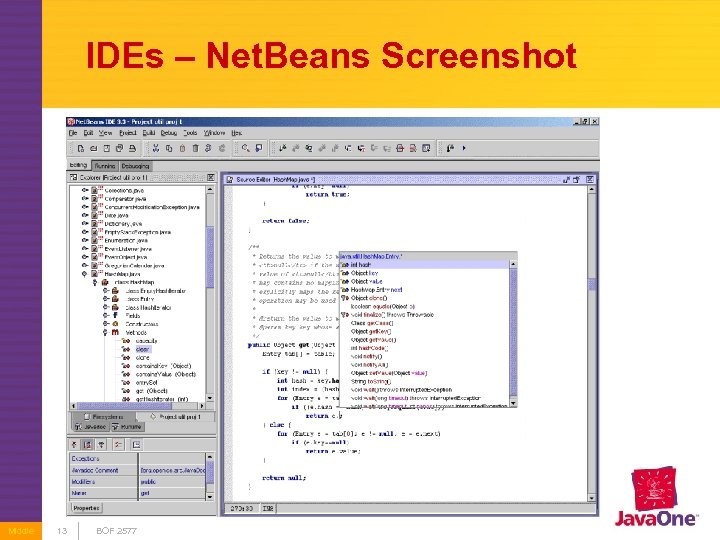Expand the Dictionary.java tree node

85,224
